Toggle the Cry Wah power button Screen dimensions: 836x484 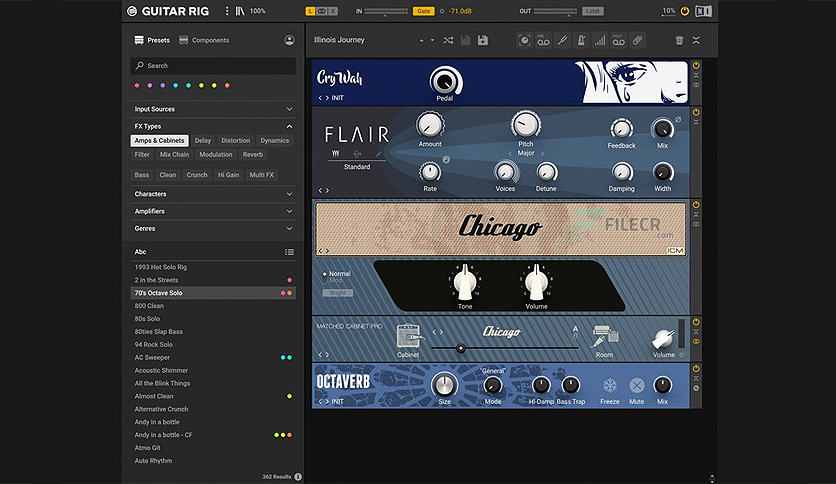pyautogui.click(x=696, y=65)
